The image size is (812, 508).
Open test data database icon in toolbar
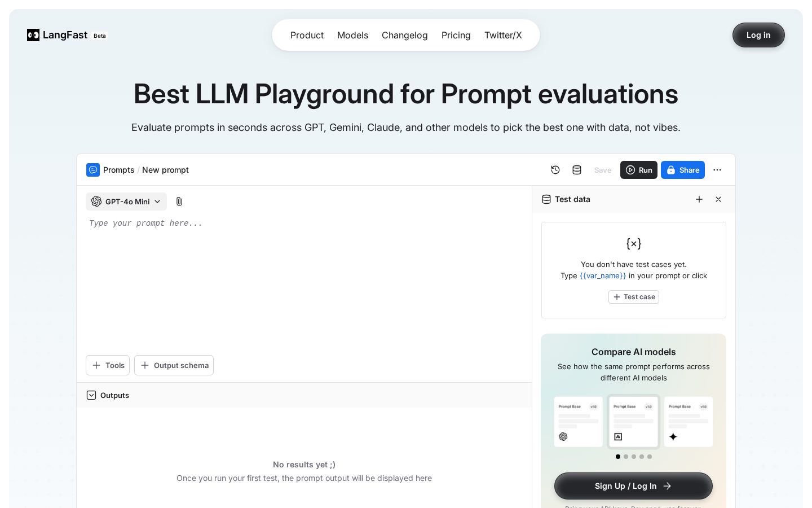(577, 170)
